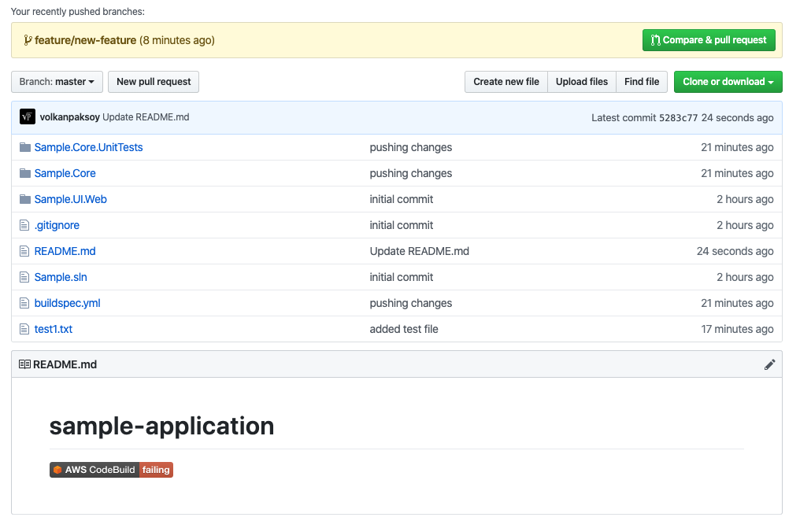800x532 pixels.
Task: View the 'added test file' commit message
Action: (x=404, y=329)
